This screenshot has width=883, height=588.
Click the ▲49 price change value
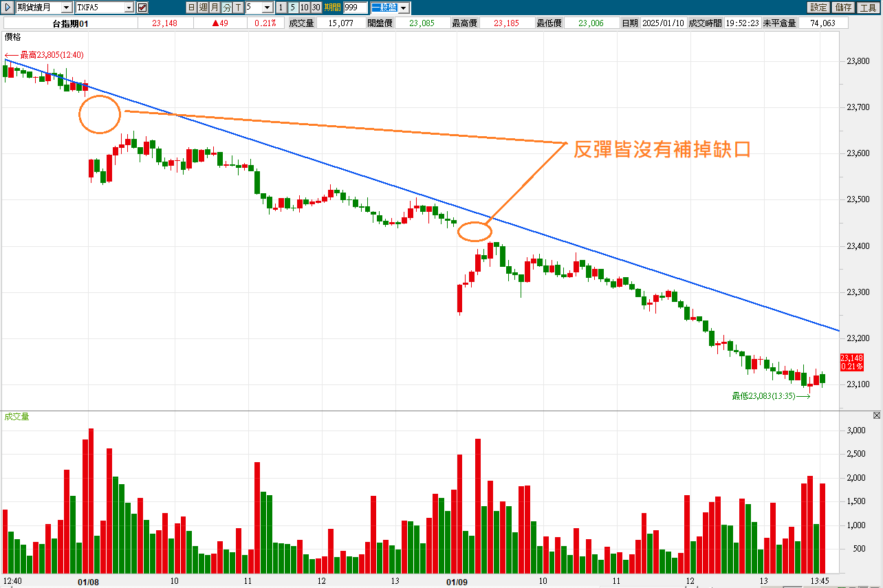point(219,23)
